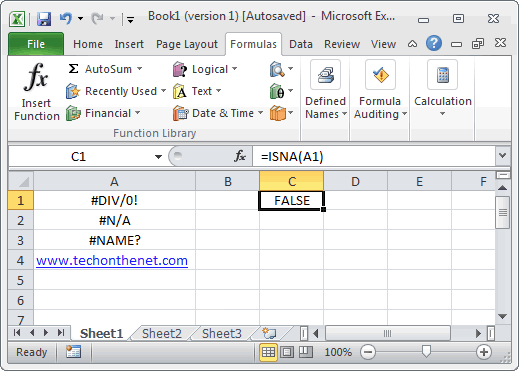Expand the formula bar

[502, 155]
